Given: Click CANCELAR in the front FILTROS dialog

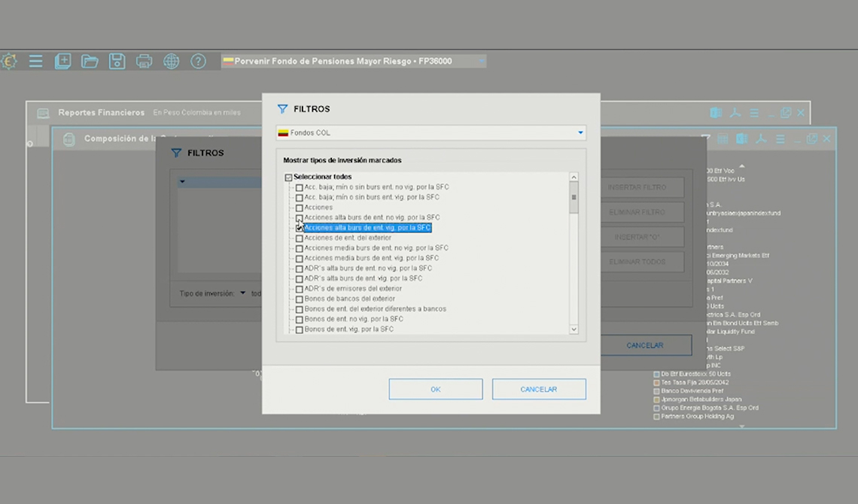Looking at the screenshot, I should click(x=539, y=389).
